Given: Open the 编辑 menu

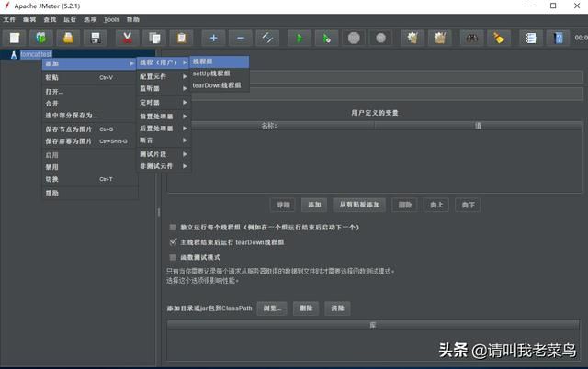Looking at the screenshot, I should click(29, 19).
